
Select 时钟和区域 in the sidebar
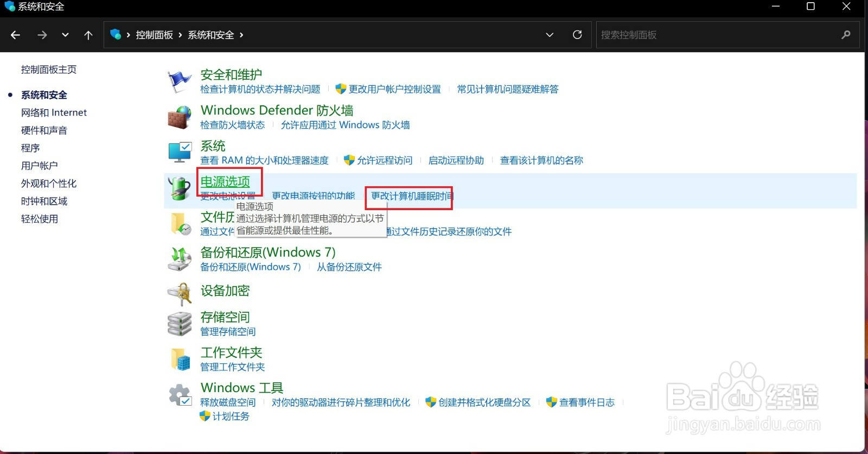coord(44,201)
